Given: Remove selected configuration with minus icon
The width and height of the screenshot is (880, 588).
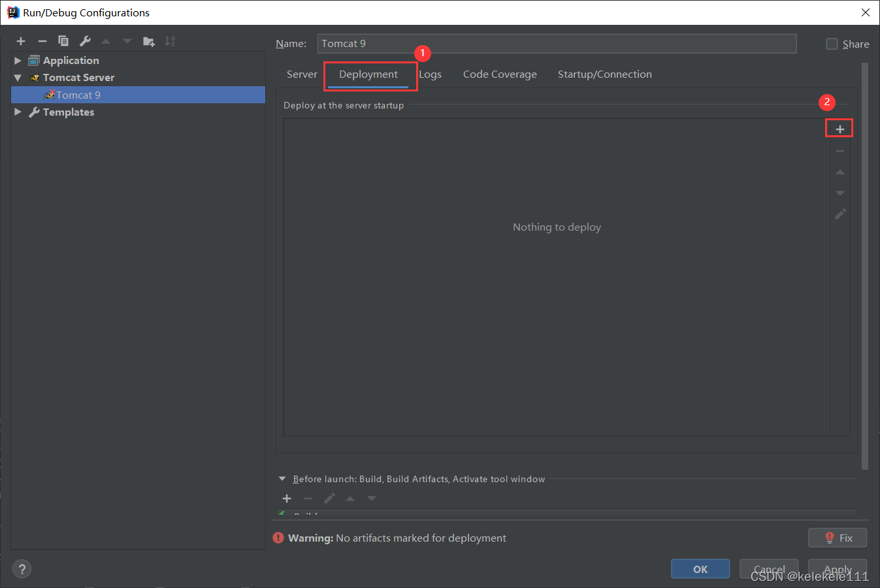Looking at the screenshot, I should click(42, 41).
